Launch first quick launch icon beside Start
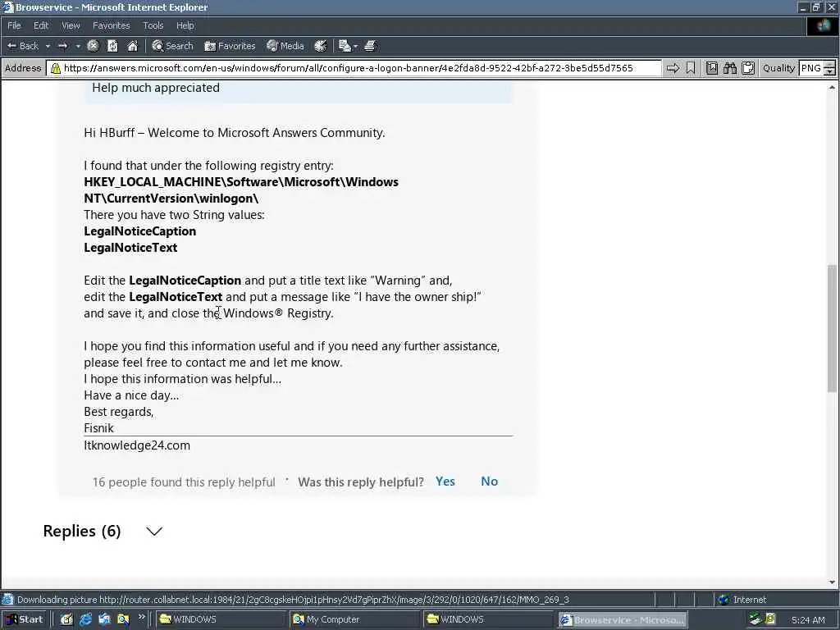Image resolution: width=840 pixels, height=630 pixels. coord(66,619)
